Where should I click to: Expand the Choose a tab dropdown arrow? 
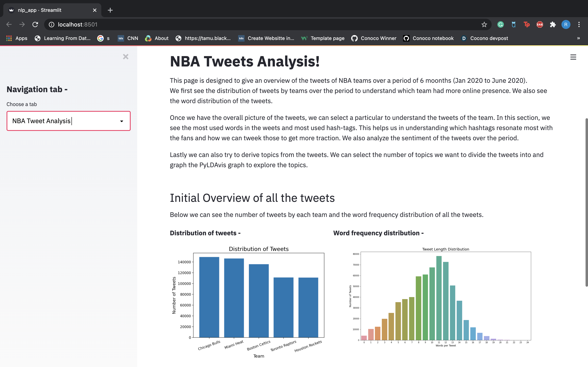(x=121, y=121)
